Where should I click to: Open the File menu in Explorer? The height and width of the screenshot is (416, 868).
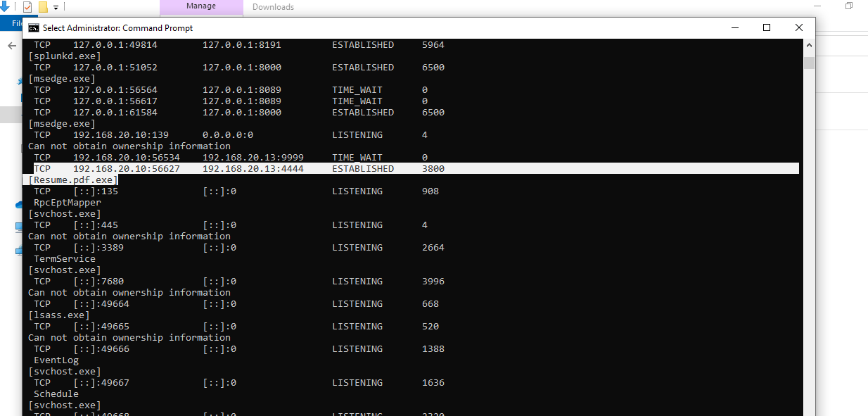[x=15, y=23]
